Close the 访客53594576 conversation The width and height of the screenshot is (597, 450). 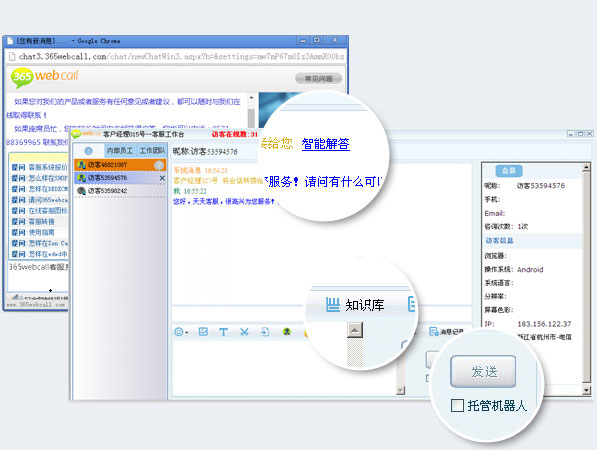pyautogui.click(x=162, y=178)
